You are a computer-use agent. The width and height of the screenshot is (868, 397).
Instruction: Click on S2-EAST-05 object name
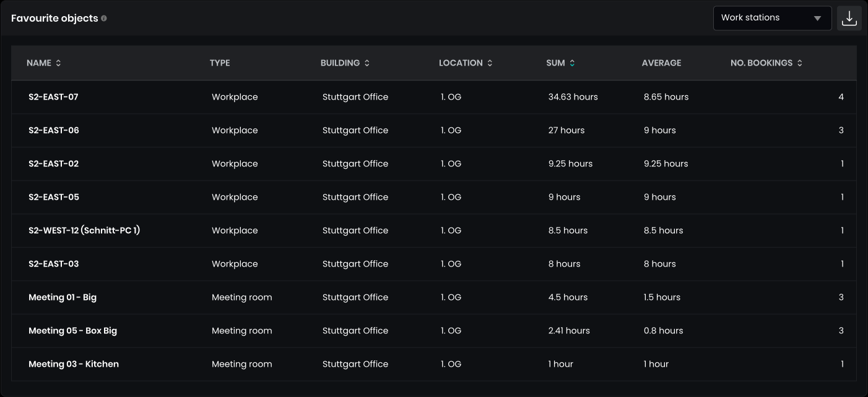(x=54, y=197)
